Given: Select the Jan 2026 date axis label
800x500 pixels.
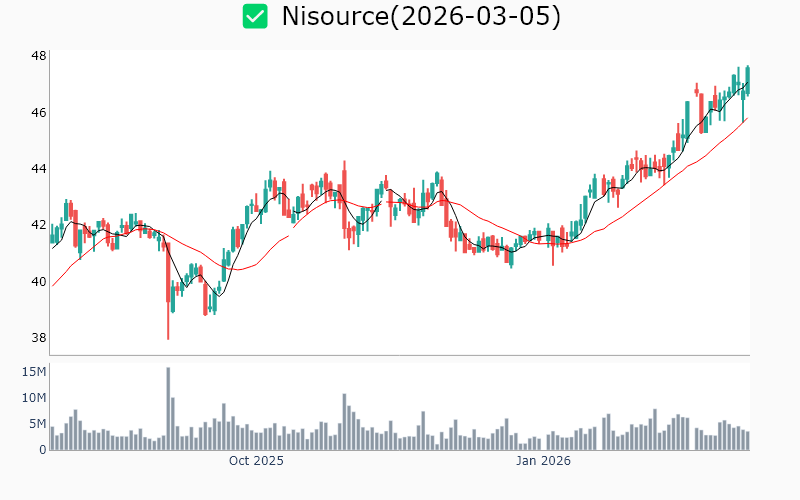Looking at the screenshot, I should (543, 461).
